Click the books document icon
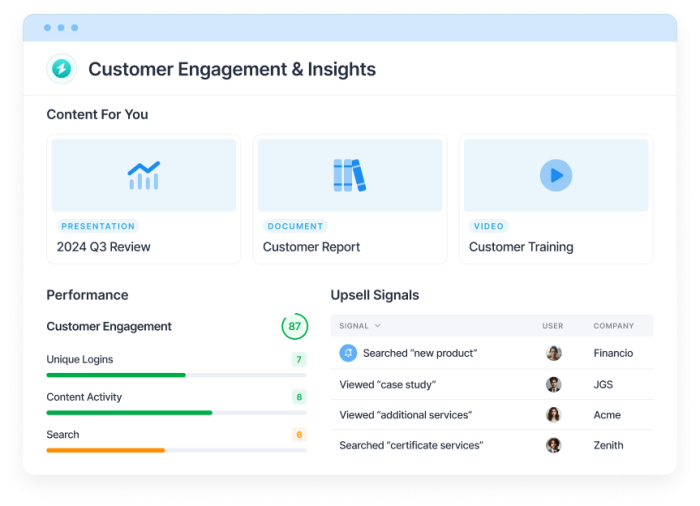Screen dimensions: 700x506 point(349,175)
